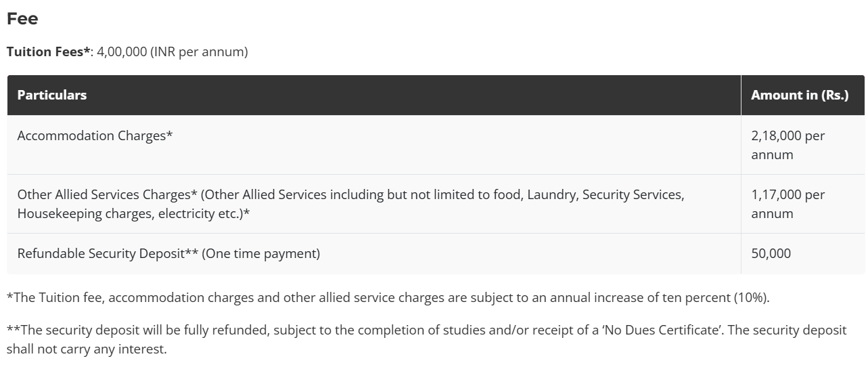
Task: Select the Accommodation Charges row label
Action: (x=95, y=135)
